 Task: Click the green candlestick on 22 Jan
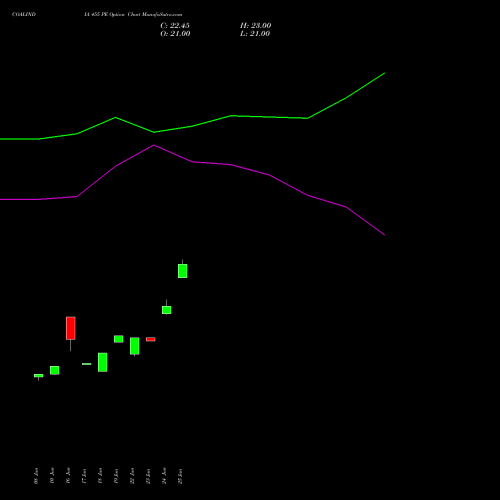click(x=135, y=346)
